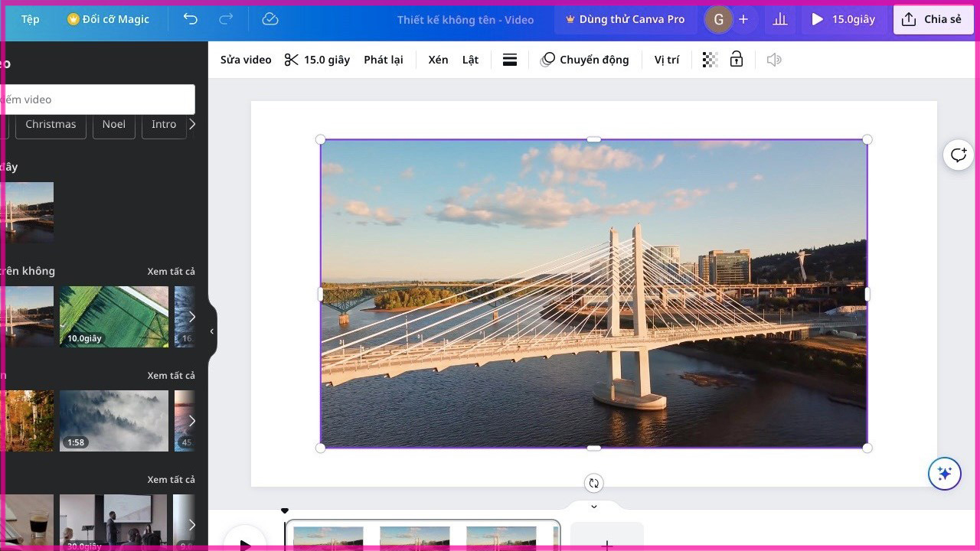Add a new page with plus button
980x551 pixels.
[x=606, y=537]
